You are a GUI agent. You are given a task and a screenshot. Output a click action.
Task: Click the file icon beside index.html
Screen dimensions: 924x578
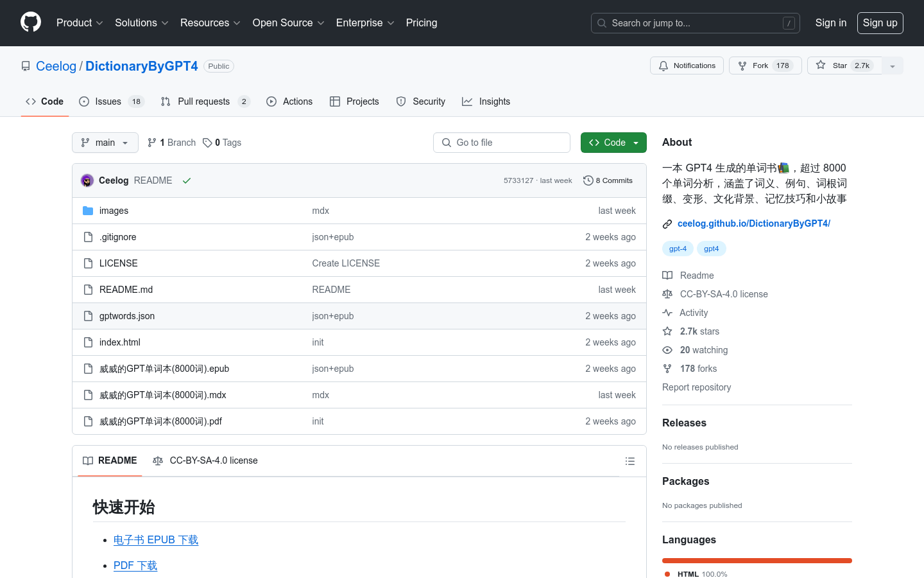[x=88, y=342]
